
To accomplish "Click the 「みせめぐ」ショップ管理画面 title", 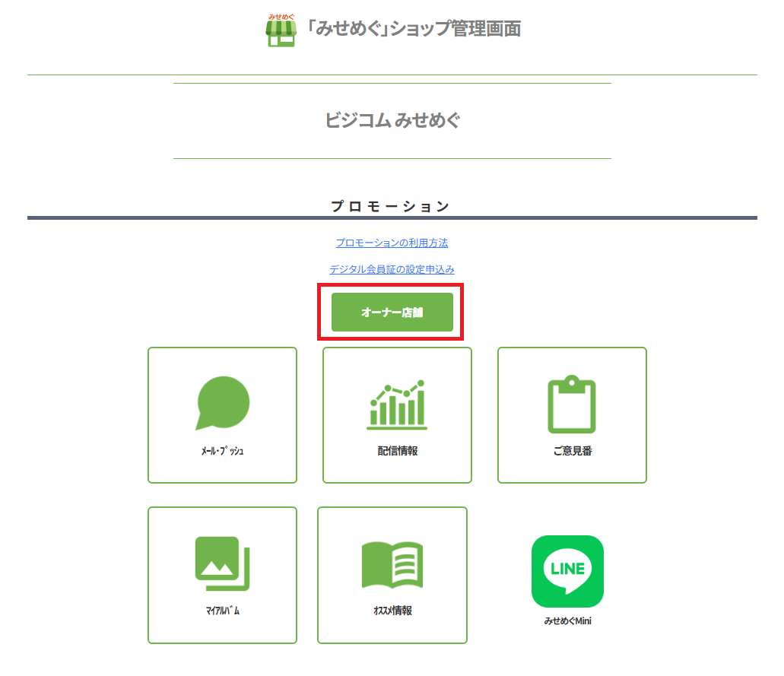I will [x=414, y=28].
